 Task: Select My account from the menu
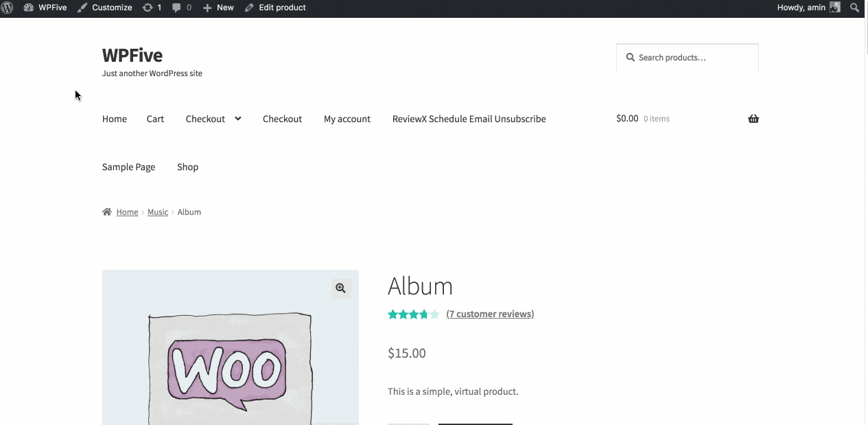(x=347, y=118)
